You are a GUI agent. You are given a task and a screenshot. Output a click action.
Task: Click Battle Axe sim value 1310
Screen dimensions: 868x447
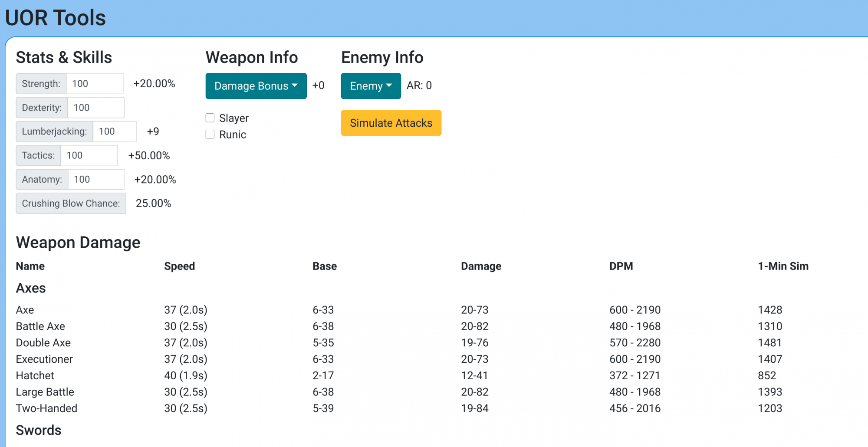click(770, 326)
